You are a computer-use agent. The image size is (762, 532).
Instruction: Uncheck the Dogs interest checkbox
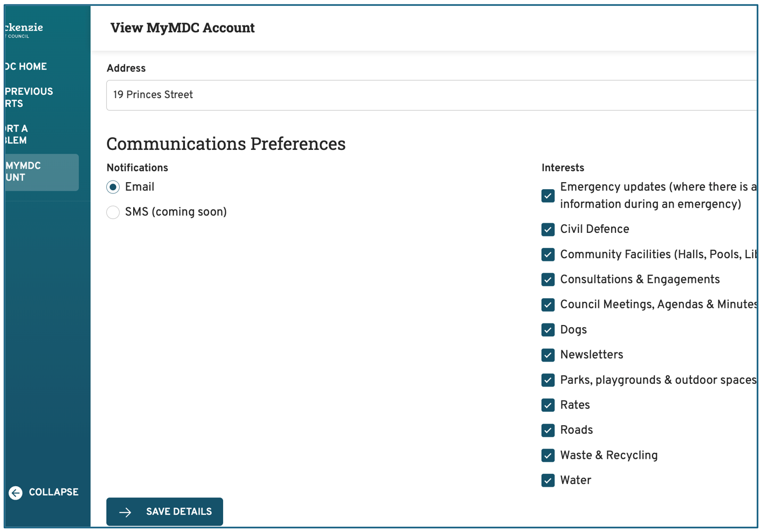point(548,330)
